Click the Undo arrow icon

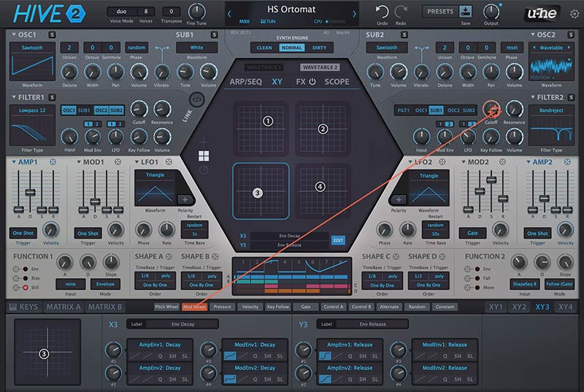[382, 12]
